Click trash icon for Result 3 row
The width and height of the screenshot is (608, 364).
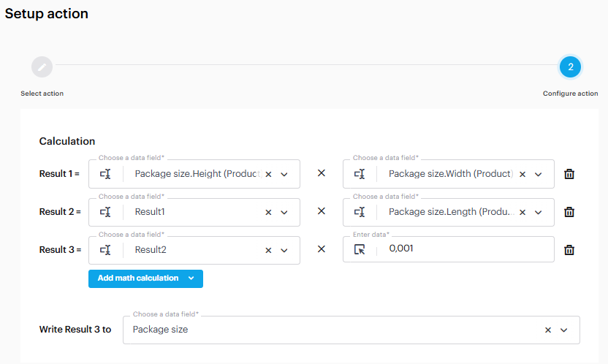(x=569, y=250)
